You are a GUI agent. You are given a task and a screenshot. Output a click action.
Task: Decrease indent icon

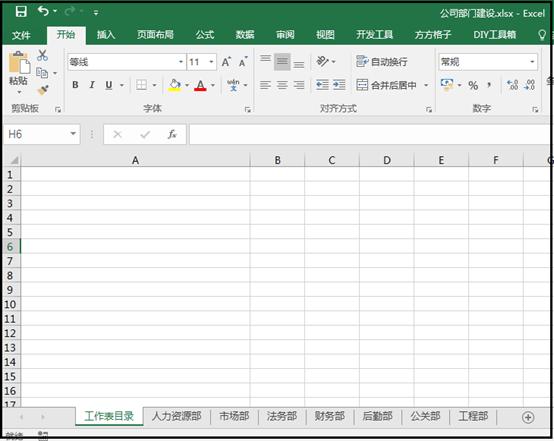click(322, 85)
